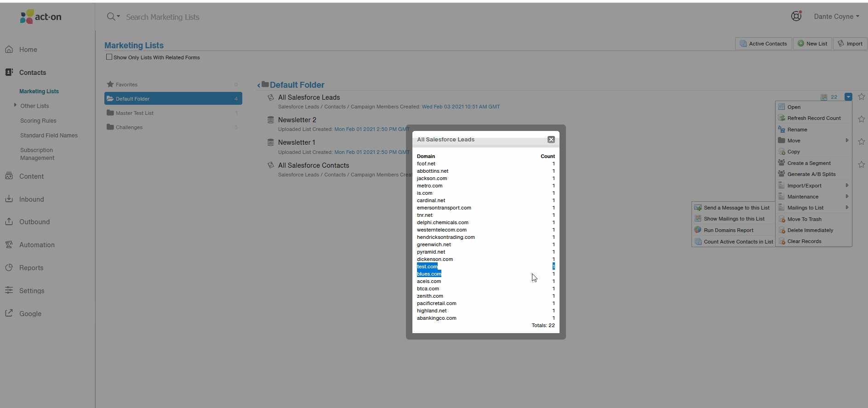The height and width of the screenshot is (408, 868).
Task: Choose Run Domains Report
Action: [734, 230]
